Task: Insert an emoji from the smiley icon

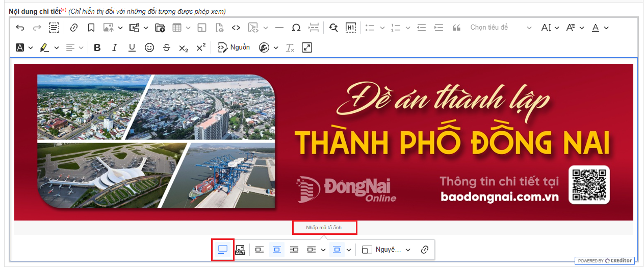Action: (x=149, y=47)
